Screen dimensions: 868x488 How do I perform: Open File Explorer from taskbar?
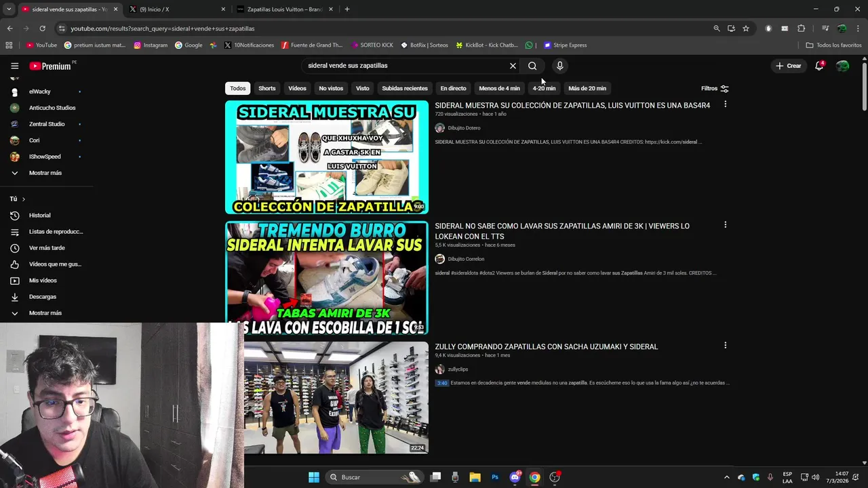(x=475, y=477)
